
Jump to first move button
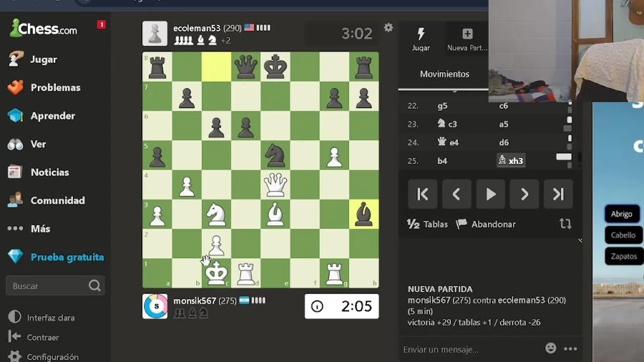(x=423, y=194)
